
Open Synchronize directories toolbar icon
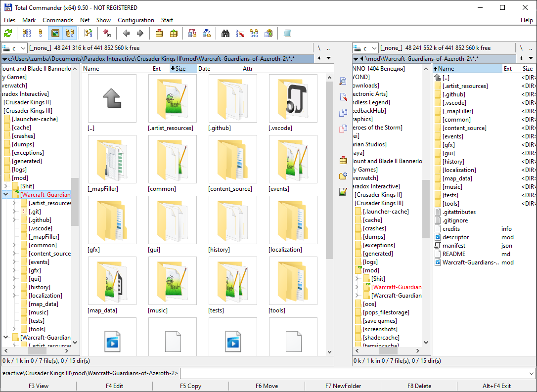(x=254, y=33)
